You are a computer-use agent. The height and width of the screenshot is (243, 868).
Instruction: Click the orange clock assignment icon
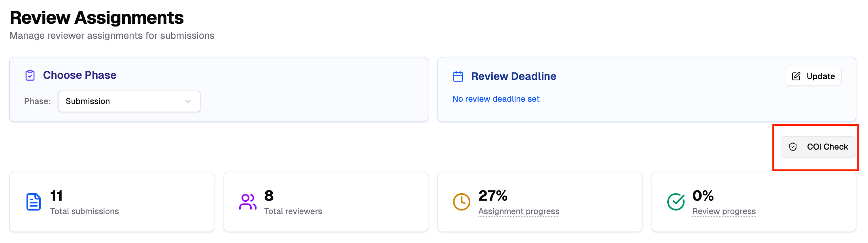(x=461, y=202)
